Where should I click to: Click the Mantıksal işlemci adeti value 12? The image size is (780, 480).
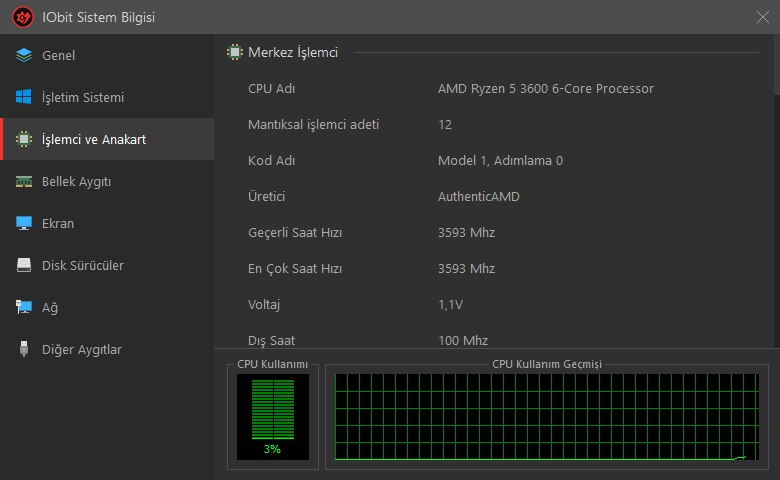tap(445, 124)
